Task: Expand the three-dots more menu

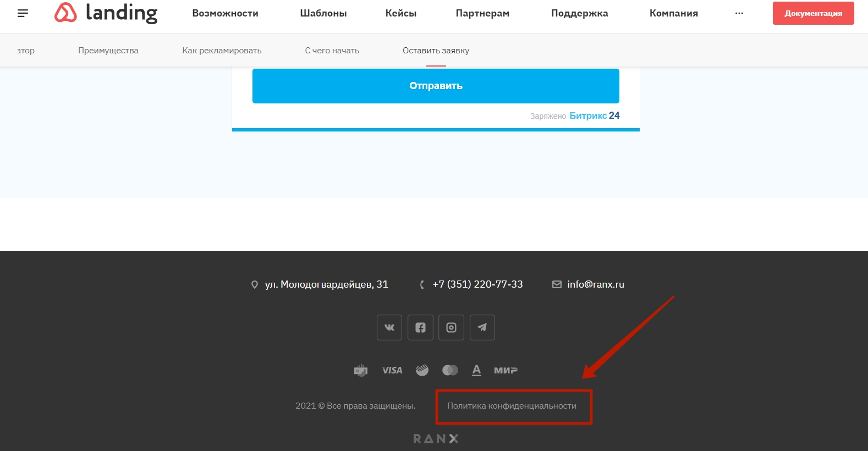Action: 739,13
